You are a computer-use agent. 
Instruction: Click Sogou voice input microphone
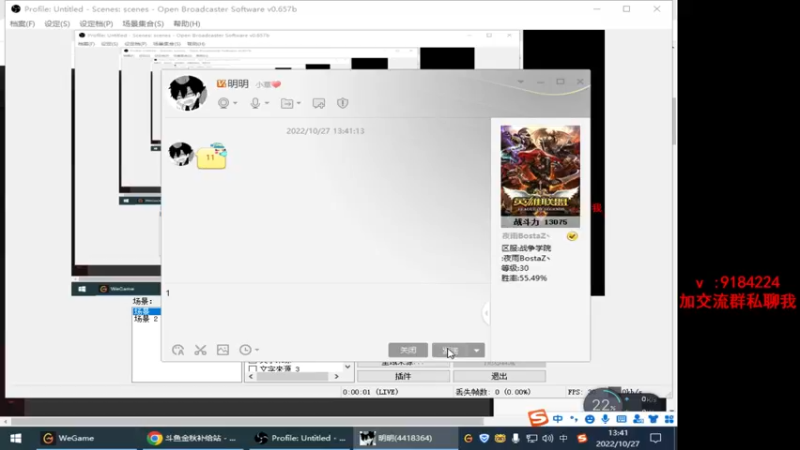[606, 419]
